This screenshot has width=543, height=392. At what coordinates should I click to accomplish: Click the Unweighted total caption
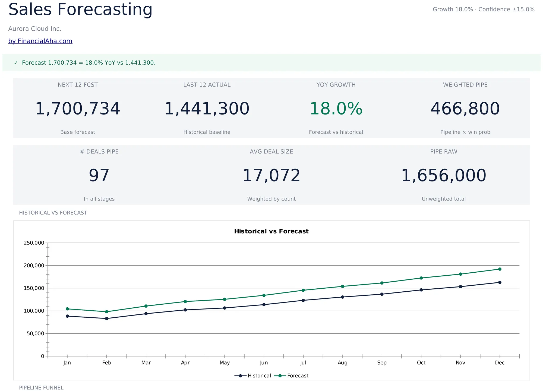click(444, 199)
